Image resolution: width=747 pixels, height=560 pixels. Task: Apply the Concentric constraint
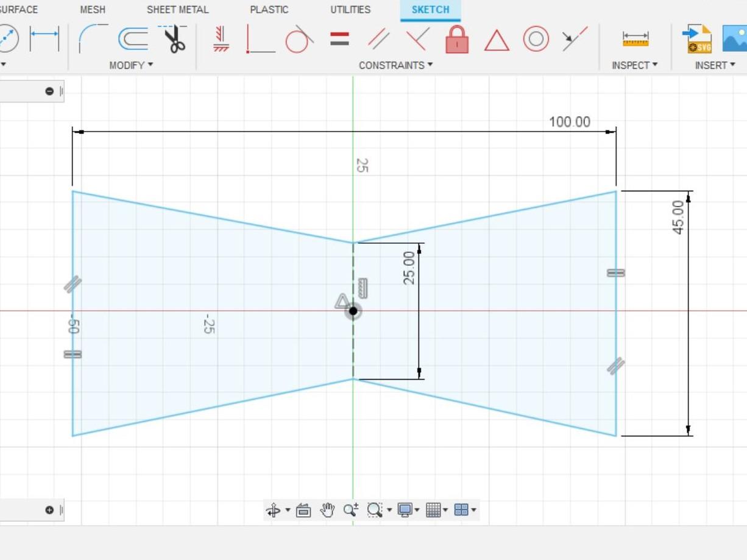click(536, 38)
